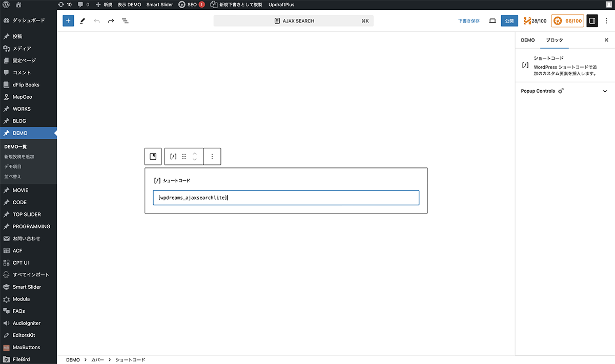Image resolution: width=615 pixels, height=364 pixels.
Task: Open Smart Slider in the admin bar
Action: [159, 5]
